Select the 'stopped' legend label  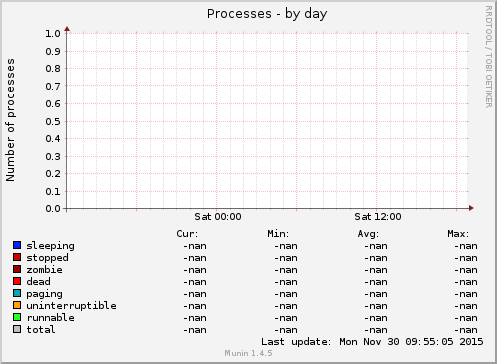[x=47, y=258]
